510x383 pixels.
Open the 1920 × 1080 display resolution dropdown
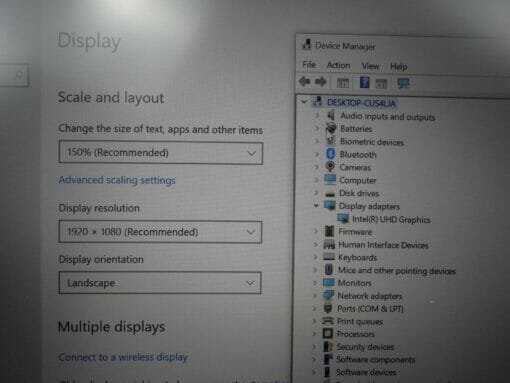(160, 232)
